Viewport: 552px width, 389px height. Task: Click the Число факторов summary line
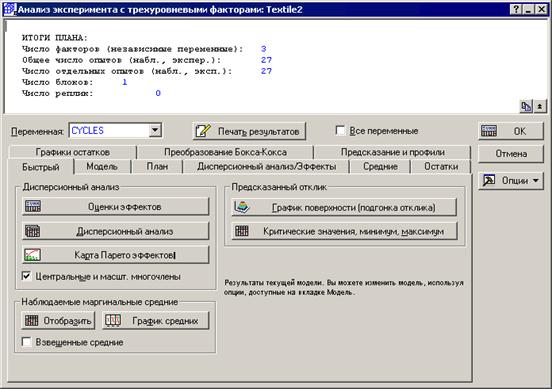coord(144,49)
